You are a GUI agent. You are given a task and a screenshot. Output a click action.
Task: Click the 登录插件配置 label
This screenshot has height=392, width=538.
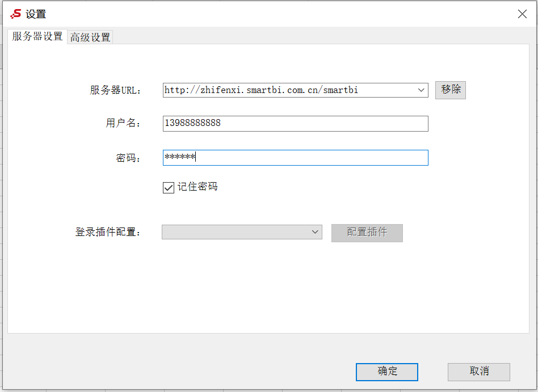pyautogui.click(x=108, y=232)
